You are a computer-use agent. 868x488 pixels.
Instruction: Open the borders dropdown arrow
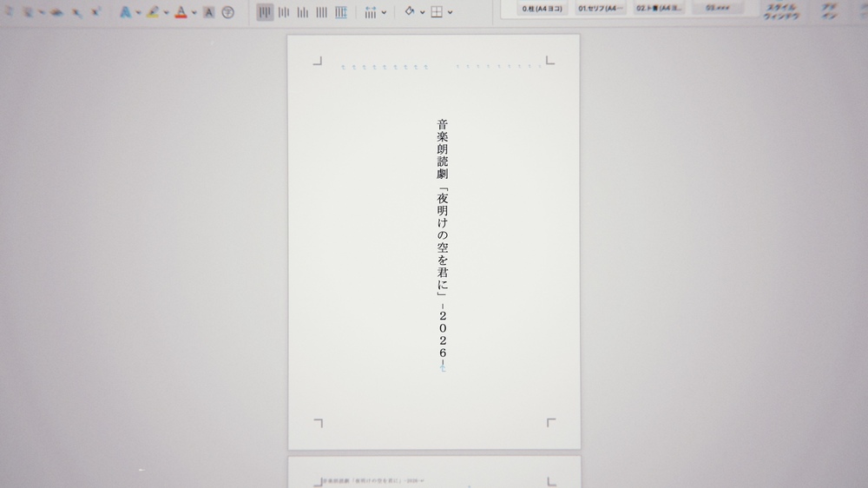[450, 12]
